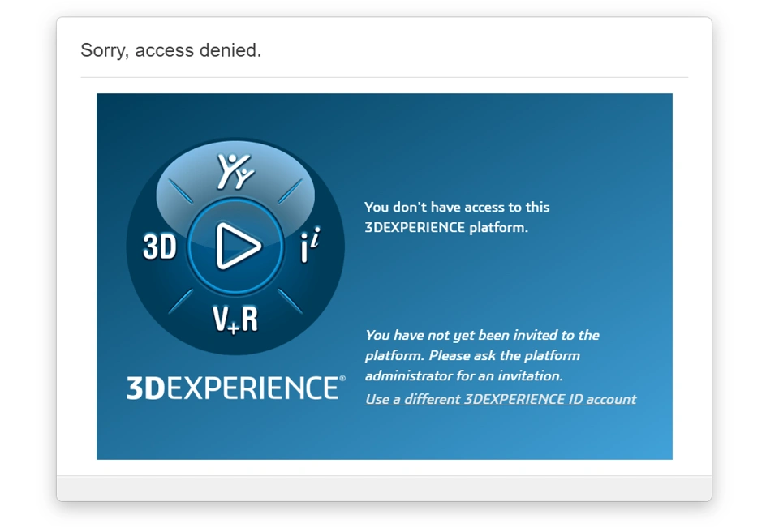Open the 'Use a different 3DEXPERIENCE ID account' link
The image size is (779, 532).
[x=501, y=399]
